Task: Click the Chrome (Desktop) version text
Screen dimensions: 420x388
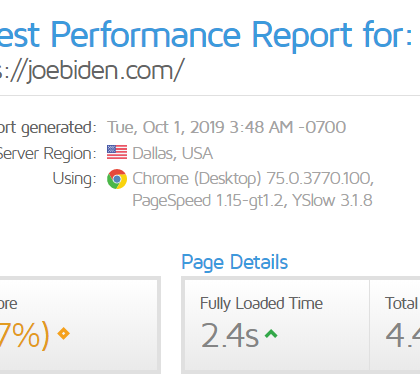Action: [x=253, y=178]
